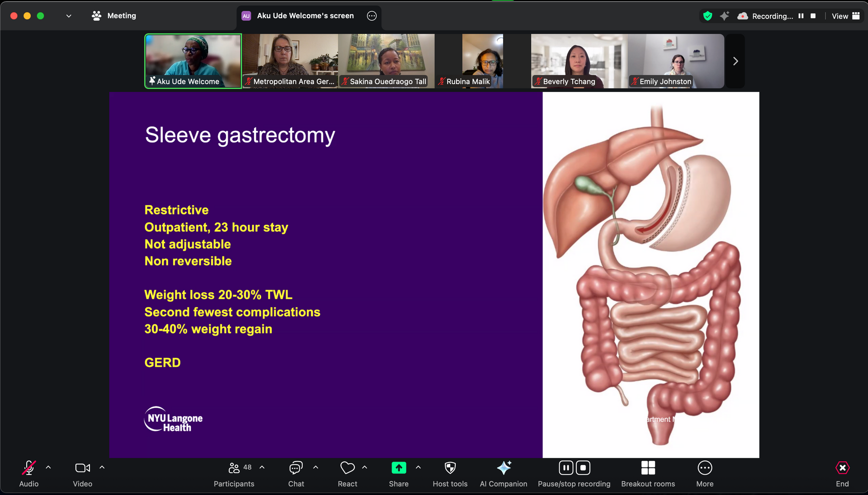This screenshot has height=495, width=868.
Task: Open Breakout rooms
Action: pyautogui.click(x=648, y=468)
